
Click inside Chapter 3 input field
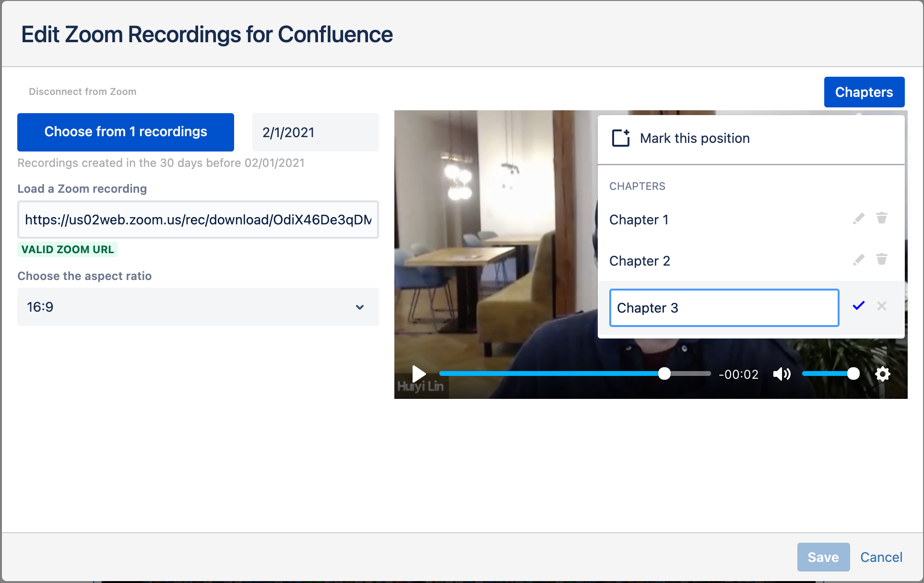724,308
